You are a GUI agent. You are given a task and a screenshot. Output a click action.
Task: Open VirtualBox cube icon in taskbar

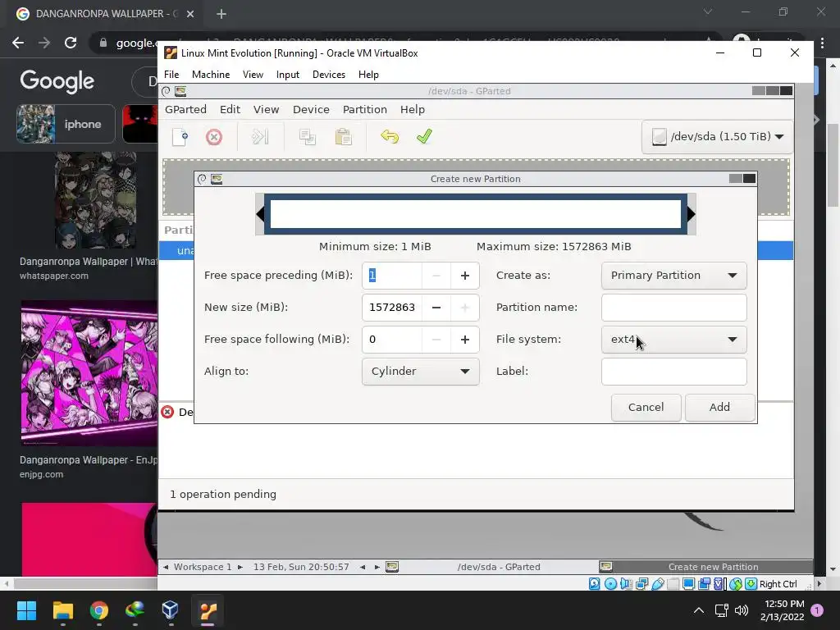171,610
